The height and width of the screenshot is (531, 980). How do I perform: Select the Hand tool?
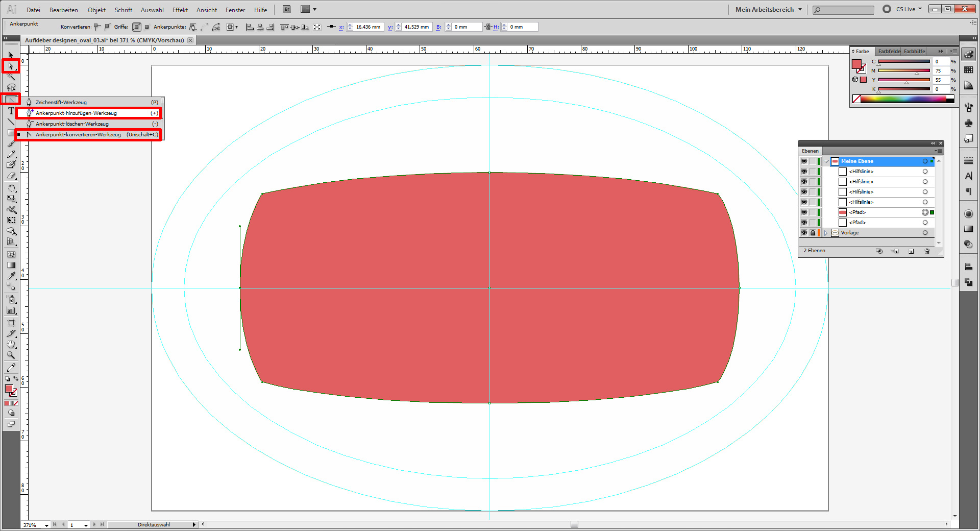[11, 345]
